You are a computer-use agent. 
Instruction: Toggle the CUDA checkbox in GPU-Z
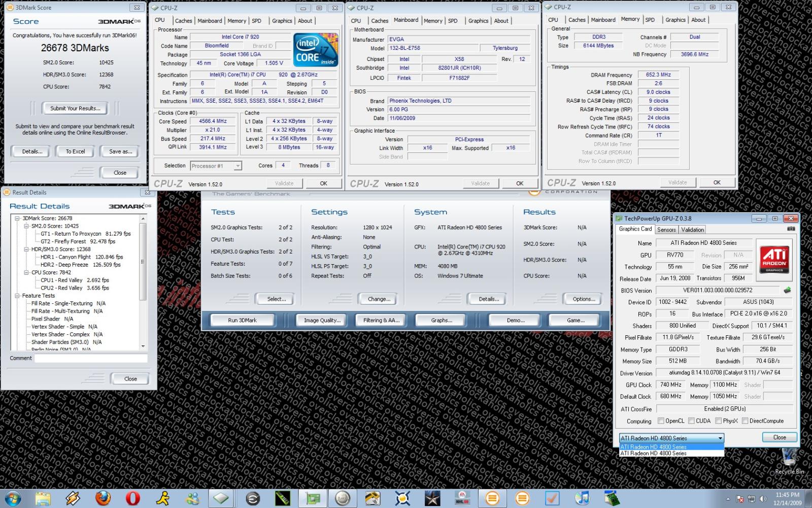[691, 421]
